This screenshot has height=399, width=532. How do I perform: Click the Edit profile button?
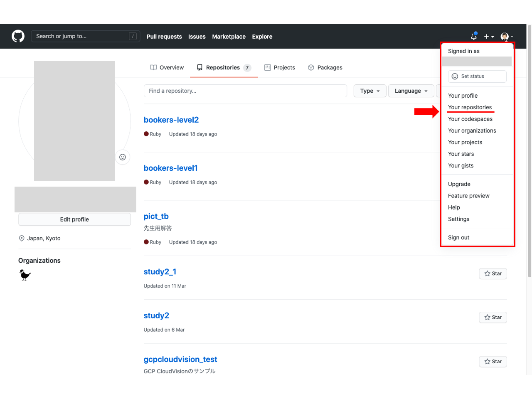[74, 219]
